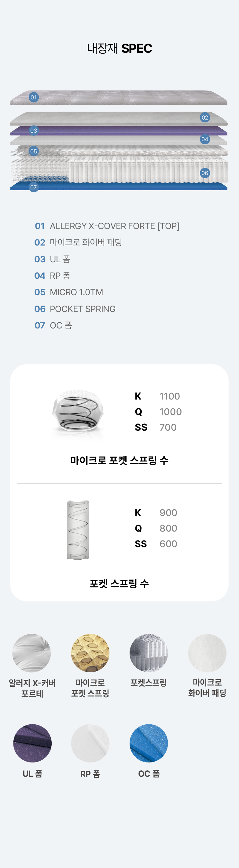Image resolution: width=239 pixels, height=868 pixels.
Task: Click the 내장재 SPEC heading
Action: tap(119, 48)
